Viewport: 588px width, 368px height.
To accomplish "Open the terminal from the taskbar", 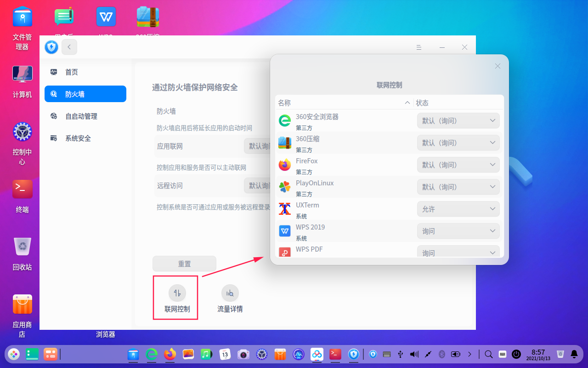I will pos(335,354).
